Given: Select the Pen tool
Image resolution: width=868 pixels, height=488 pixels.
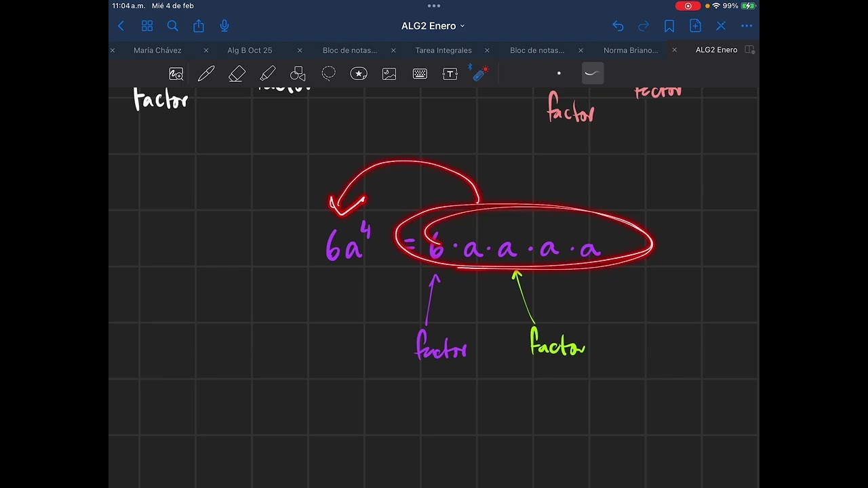Looking at the screenshot, I should point(206,74).
